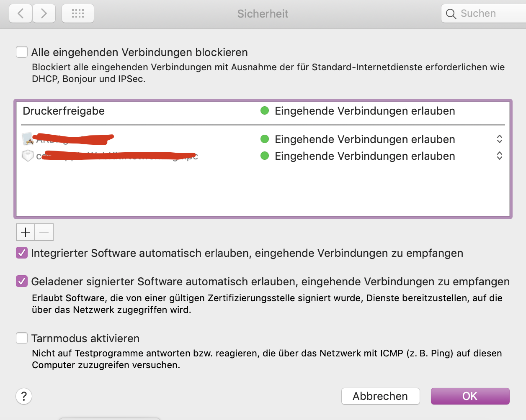The height and width of the screenshot is (420, 526).
Task: Select the Druckerfreigabe row
Action: (x=64, y=111)
